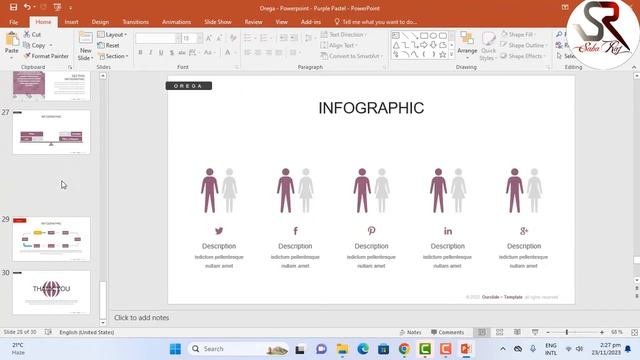
Task: Toggle strikethrough formatting
Action: click(182, 53)
